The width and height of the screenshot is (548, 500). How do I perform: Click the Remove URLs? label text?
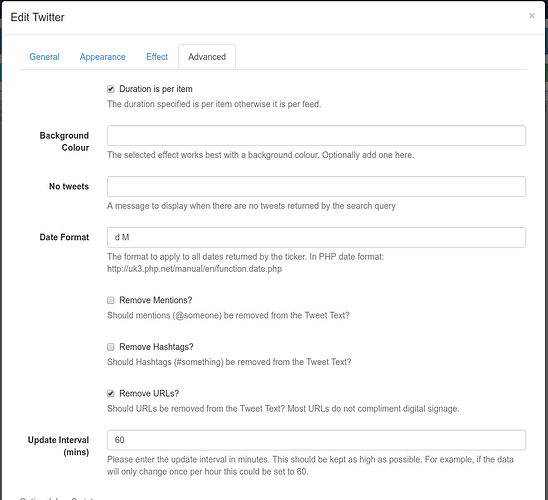[x=149, y=394]
